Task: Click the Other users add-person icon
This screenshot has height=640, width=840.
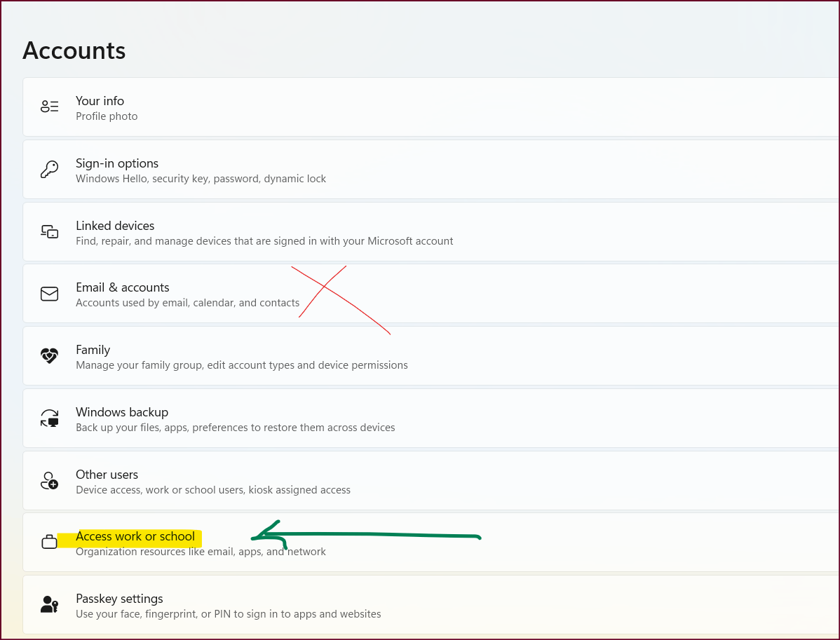Action: [49, 480]
